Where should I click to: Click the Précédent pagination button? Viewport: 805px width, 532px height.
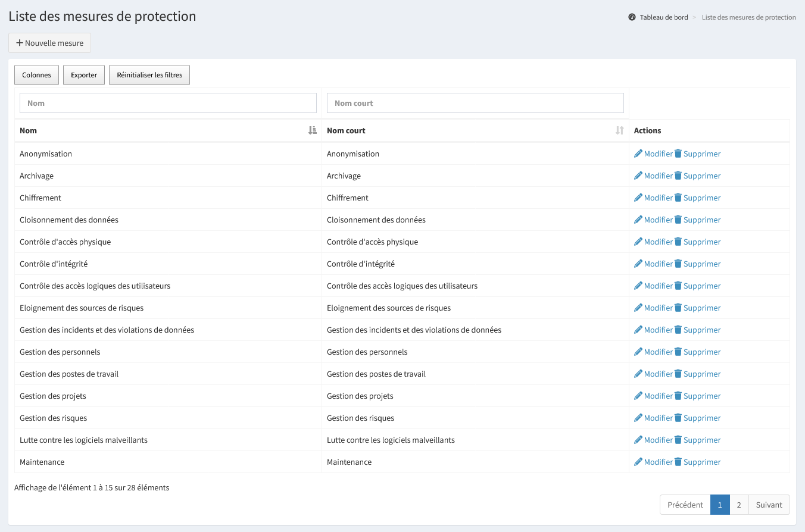(685, 505)
